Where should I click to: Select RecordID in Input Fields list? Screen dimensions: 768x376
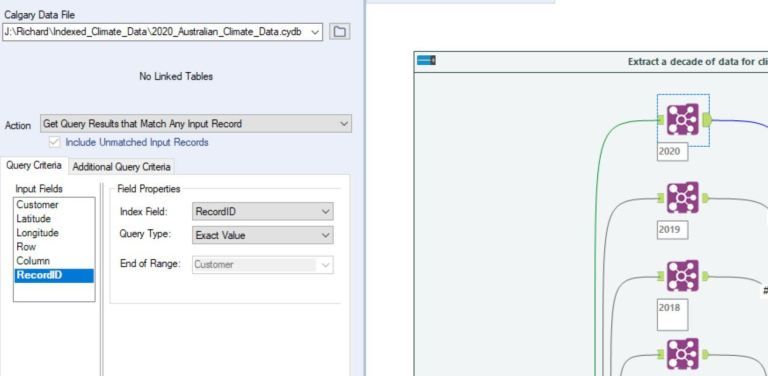click(54, 275)
